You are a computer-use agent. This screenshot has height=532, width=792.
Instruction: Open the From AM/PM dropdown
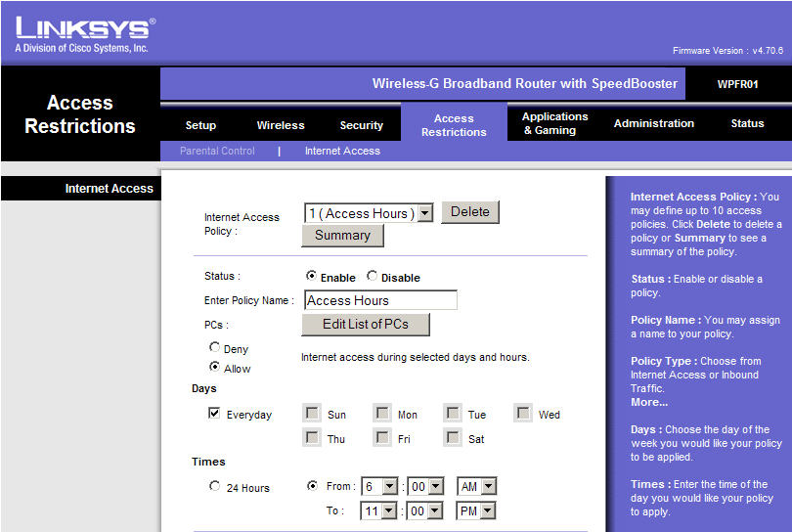pos(488,486)
